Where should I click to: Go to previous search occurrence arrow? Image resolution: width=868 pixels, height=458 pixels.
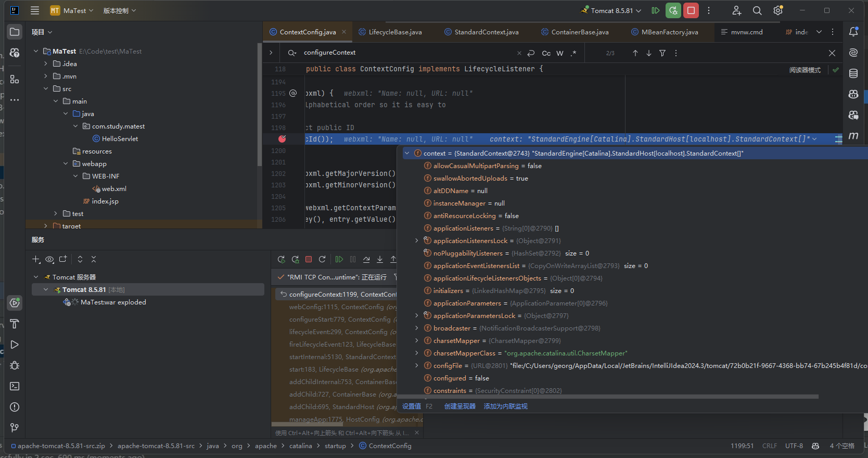coord(635,53)
